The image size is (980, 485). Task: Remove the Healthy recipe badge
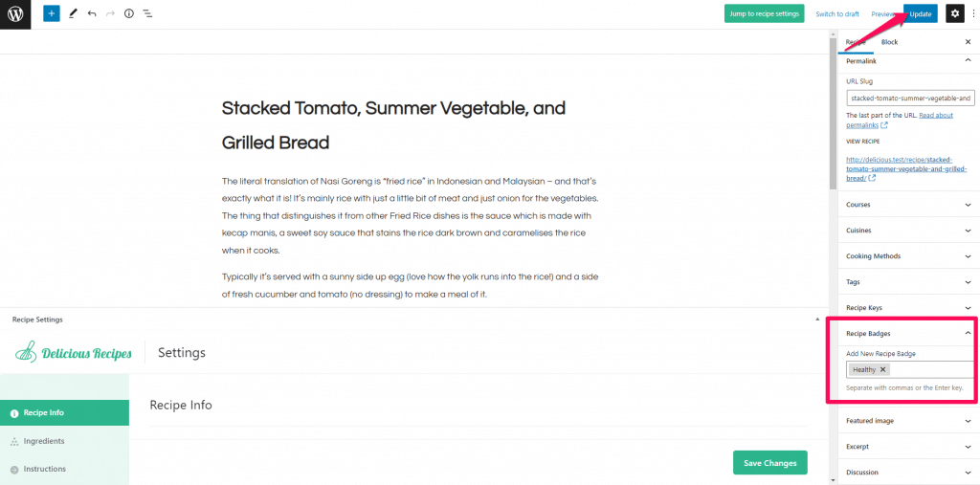[883, 369]
